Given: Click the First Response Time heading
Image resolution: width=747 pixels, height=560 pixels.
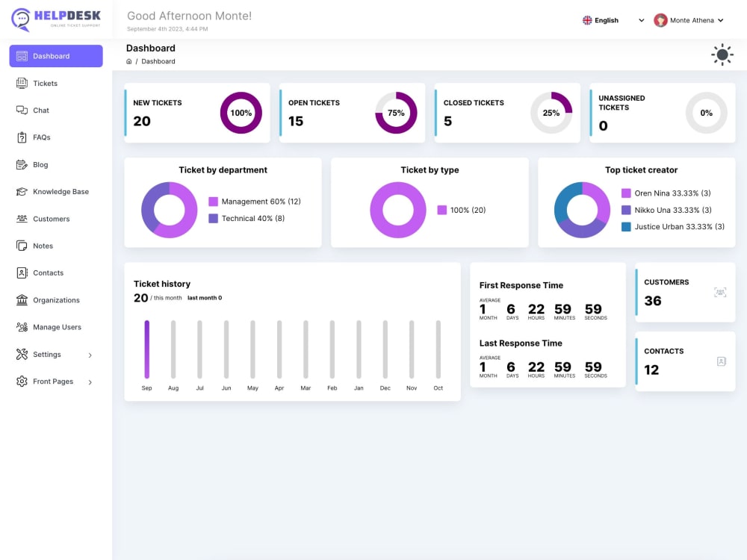Looking at the screenshot, I should pyautogui.click(x=521, y=285).
